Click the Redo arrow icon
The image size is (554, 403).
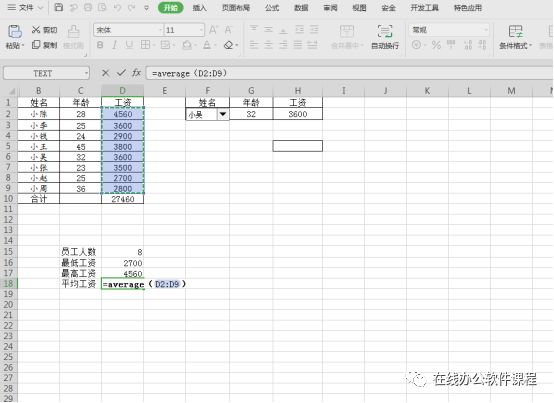pyautogui.click(x=131, y=7)
